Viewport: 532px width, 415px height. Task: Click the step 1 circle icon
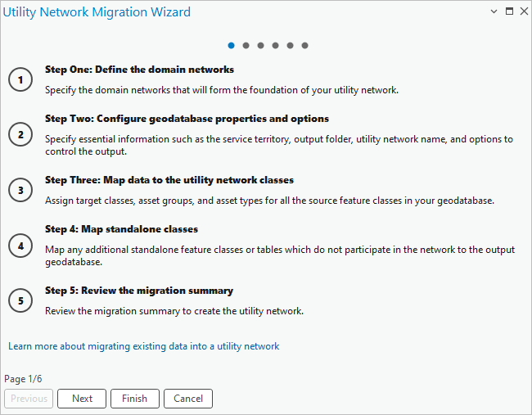click(20, 80)
